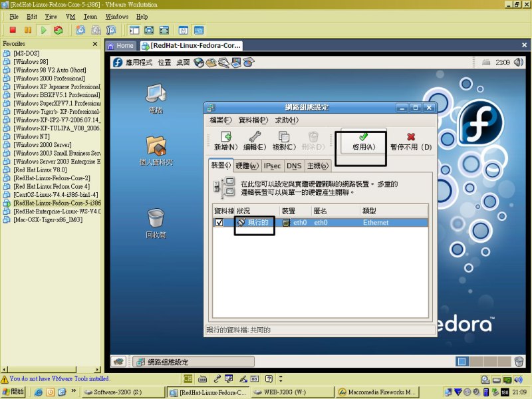
Task: Open the VMware Help menu
Action: point(142,17)
